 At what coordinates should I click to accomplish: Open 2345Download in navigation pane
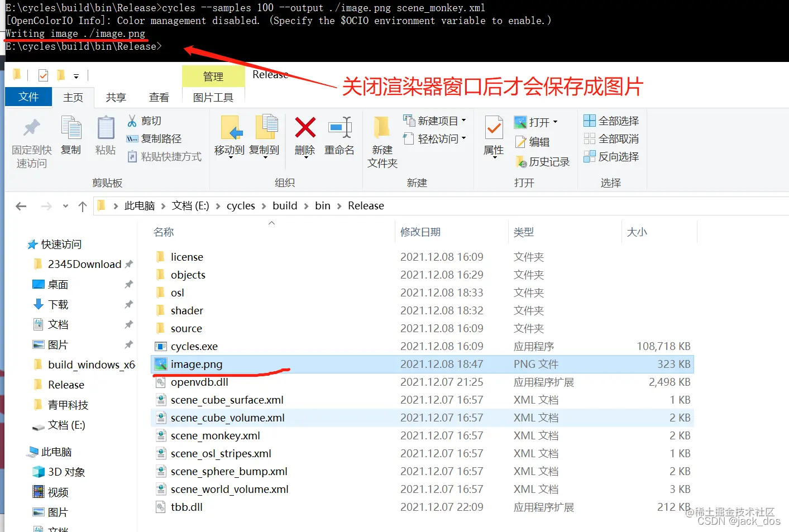click(84, 264)
